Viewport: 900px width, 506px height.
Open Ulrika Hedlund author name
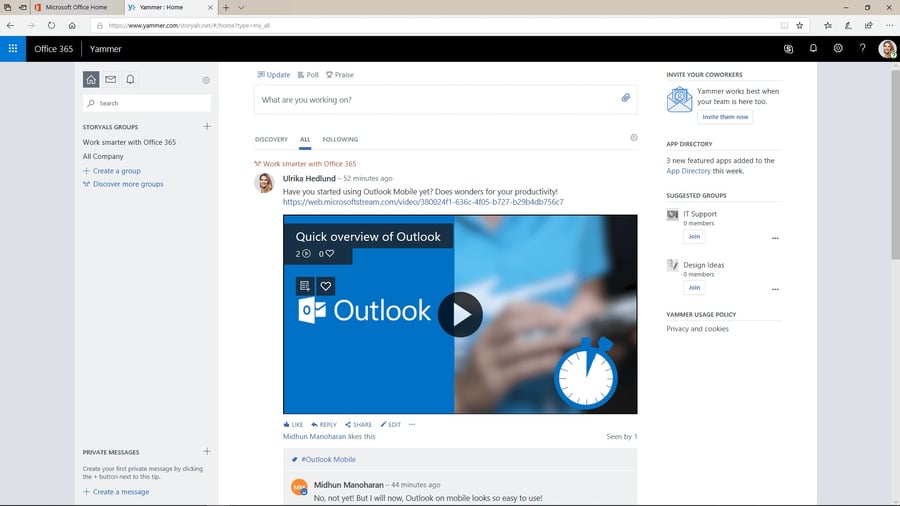(309, 178)
